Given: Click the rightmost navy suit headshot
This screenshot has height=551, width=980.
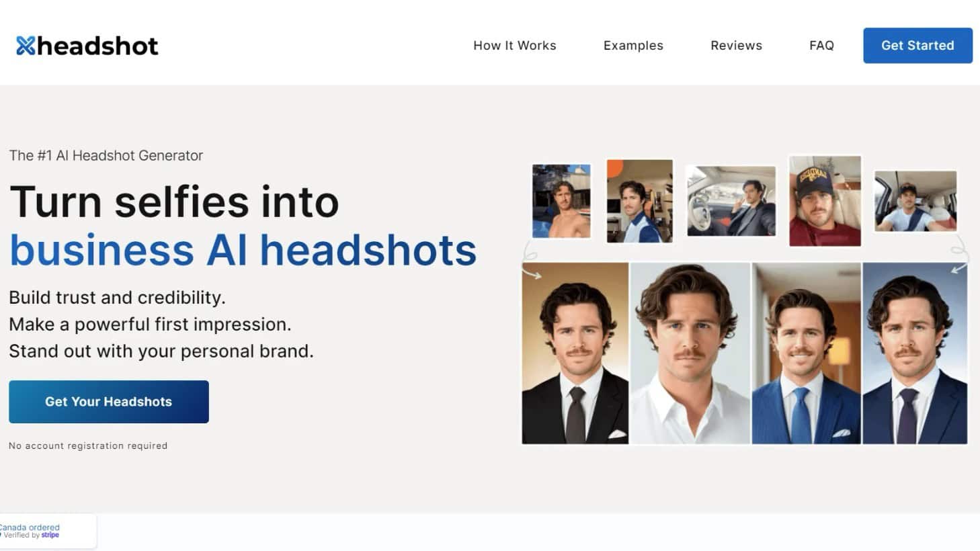Looking at the screenshot, I should [915, 353].
